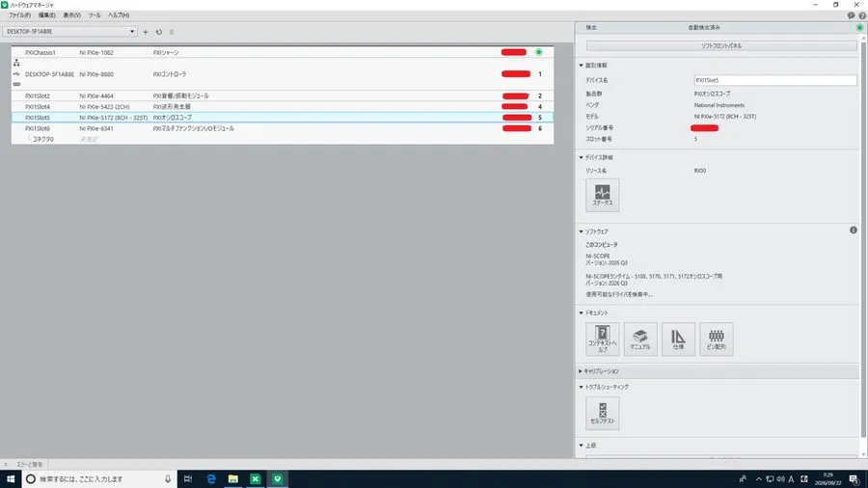This screenshot has width=868, height=488.
Task: Open the notification center icon
Action: 854,479
